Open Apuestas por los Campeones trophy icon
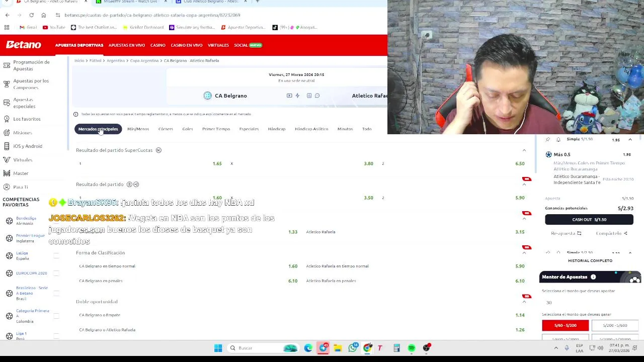This screenshot has width=644, height=362. [7, 84]
